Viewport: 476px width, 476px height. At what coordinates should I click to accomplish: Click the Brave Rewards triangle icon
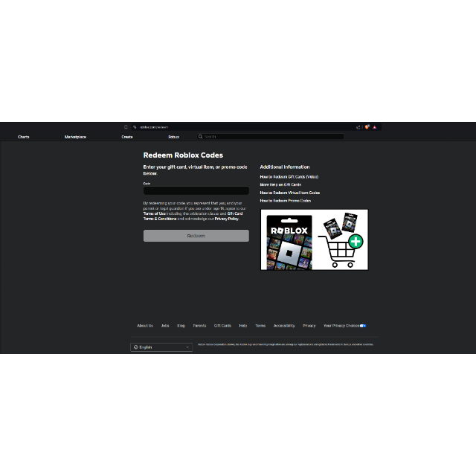[x=375, y=127]
